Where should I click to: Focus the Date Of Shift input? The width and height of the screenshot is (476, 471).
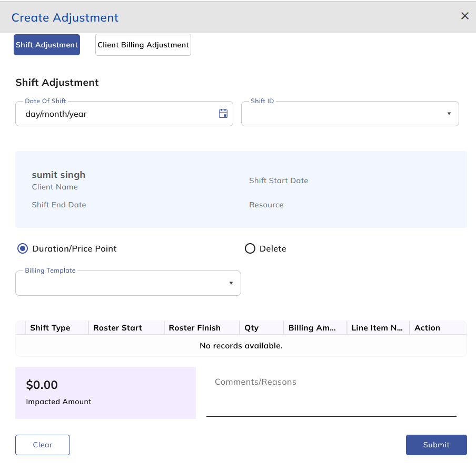[116, 114]
